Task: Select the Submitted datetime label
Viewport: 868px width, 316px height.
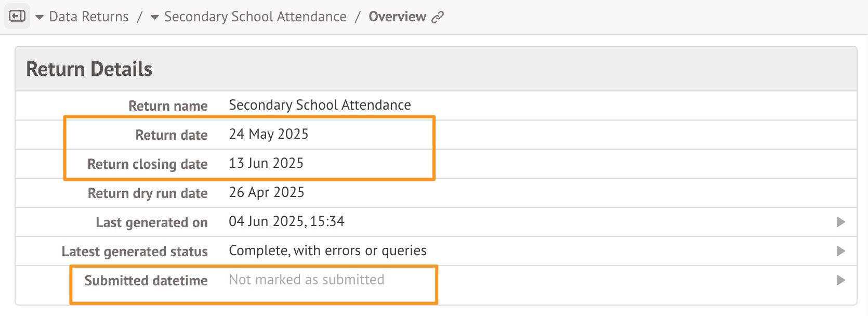Action: click(x=146, y=281)
